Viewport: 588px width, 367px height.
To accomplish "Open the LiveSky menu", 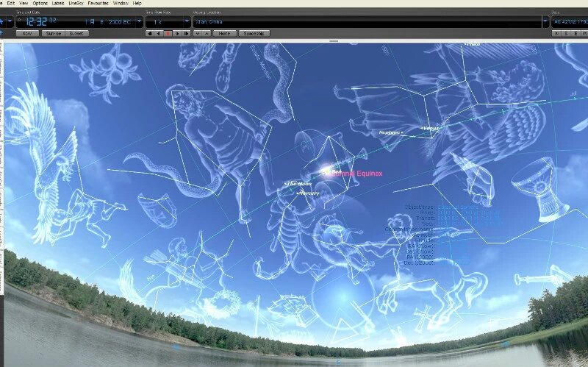I will pyautogui.click(x=76, y=3).
